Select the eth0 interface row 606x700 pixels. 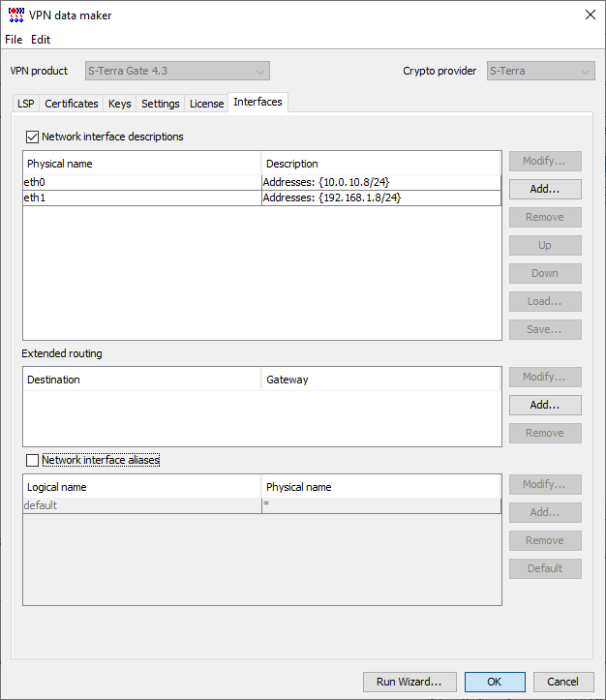[140, 182]
